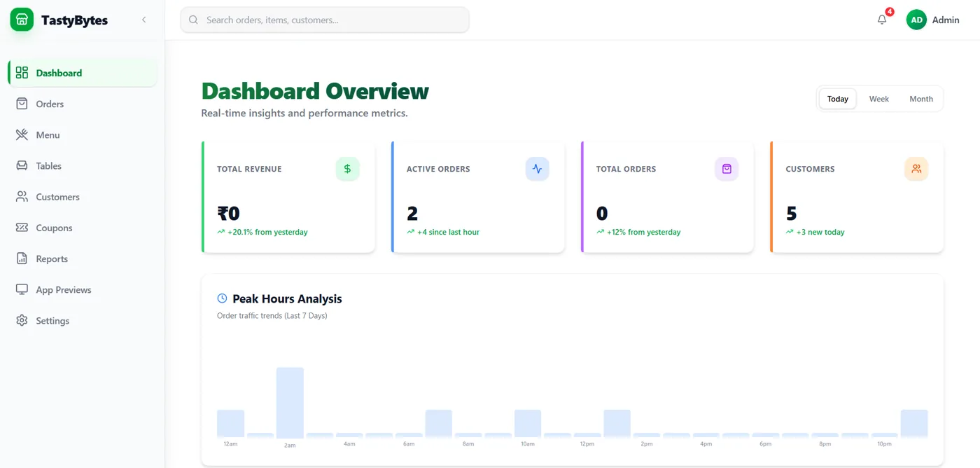Open notifications via the bell icon
Viewport: 980px width, 468px height.
click(882, 20)
